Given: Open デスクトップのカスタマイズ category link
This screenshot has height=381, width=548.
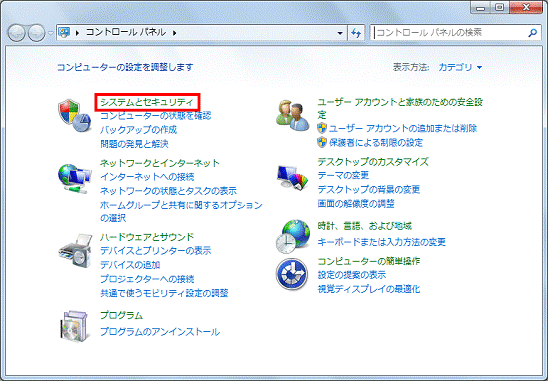Looking at the screenshot, I should [x=373, y=161].
